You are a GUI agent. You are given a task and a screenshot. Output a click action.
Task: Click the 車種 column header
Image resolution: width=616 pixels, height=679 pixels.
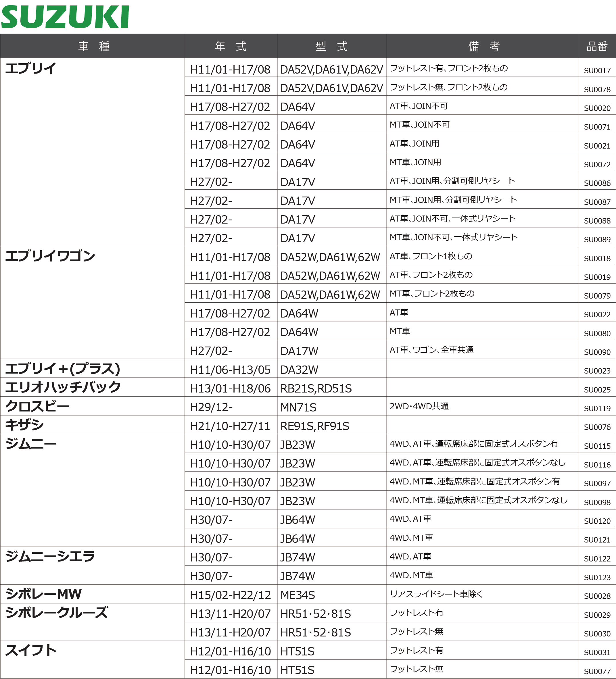[93, 46]
